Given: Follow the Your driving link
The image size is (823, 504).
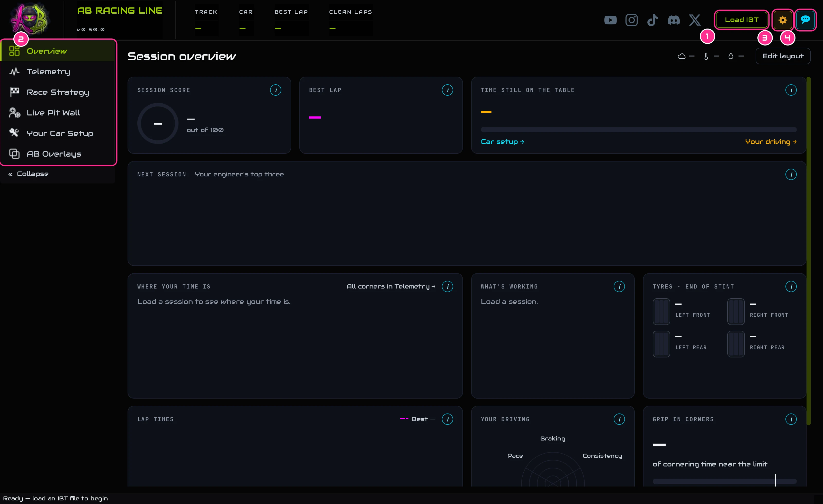Looking at the screenshot, I should click(x=771, y=142).
